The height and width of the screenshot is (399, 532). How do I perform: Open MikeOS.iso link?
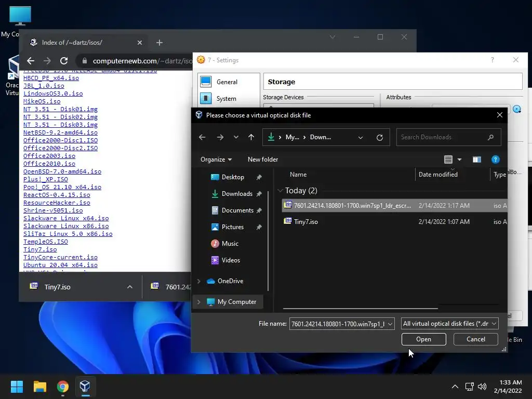pos(42,101)
